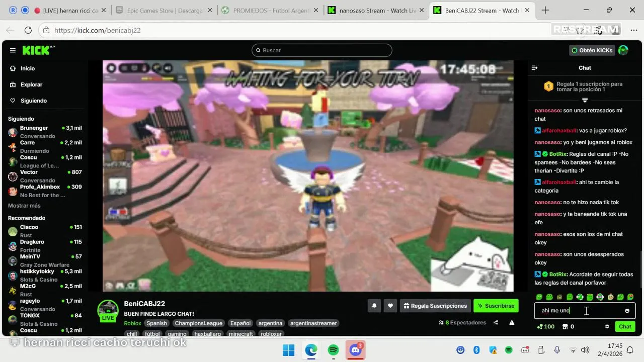This screenshot has width=644, height=362.
Task: Open Discord from the taskbar
Action: tap(356, 350)
